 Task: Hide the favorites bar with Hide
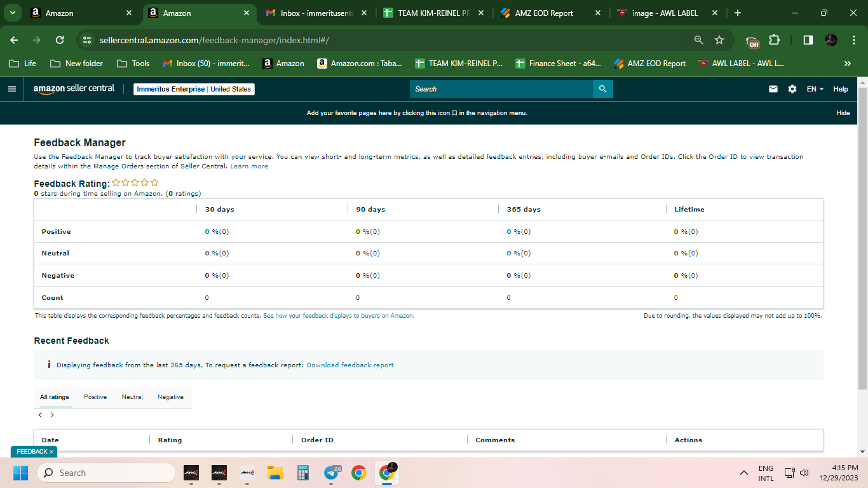click(843, 113)
